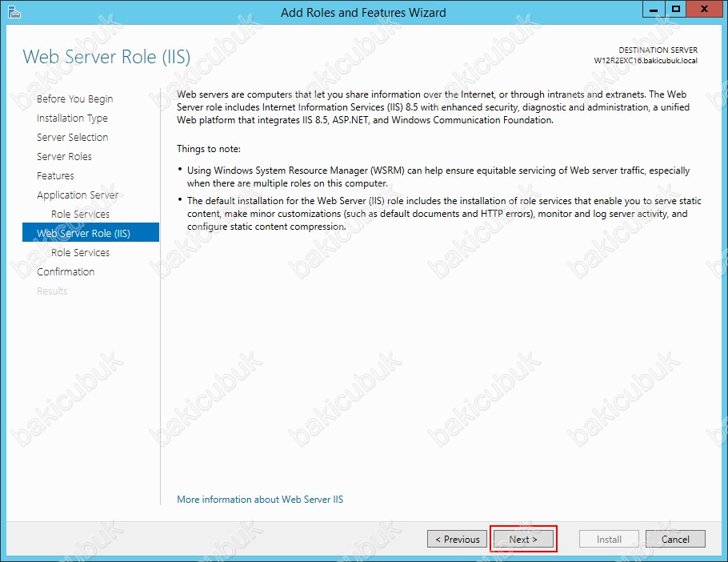The height and width of the screenshot is (562, 728).
Task: Click the wizard icon in the title bar
Action: coord(14,12)
